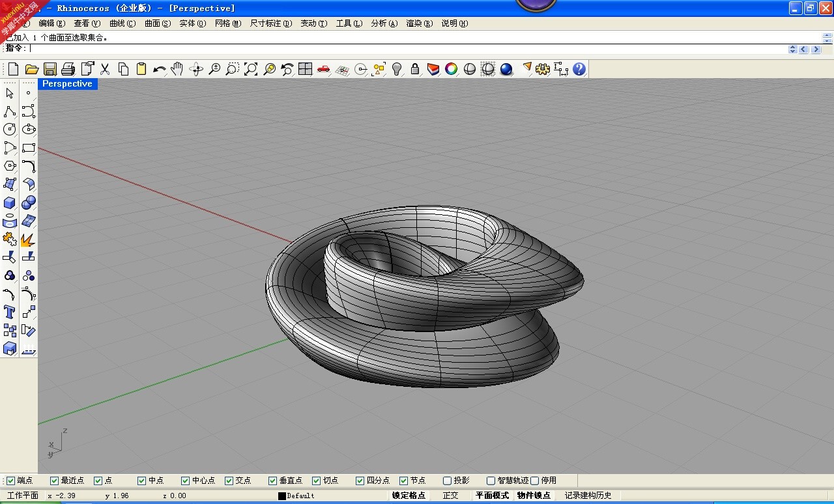Click 记录建构历史 in the status bar
Screen dimensions: 834x504
[x=588, y=496]
